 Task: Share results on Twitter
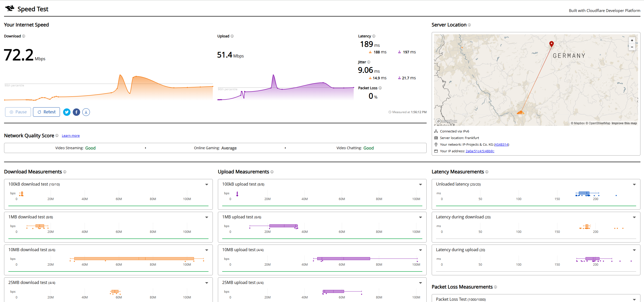coord(67,112)
